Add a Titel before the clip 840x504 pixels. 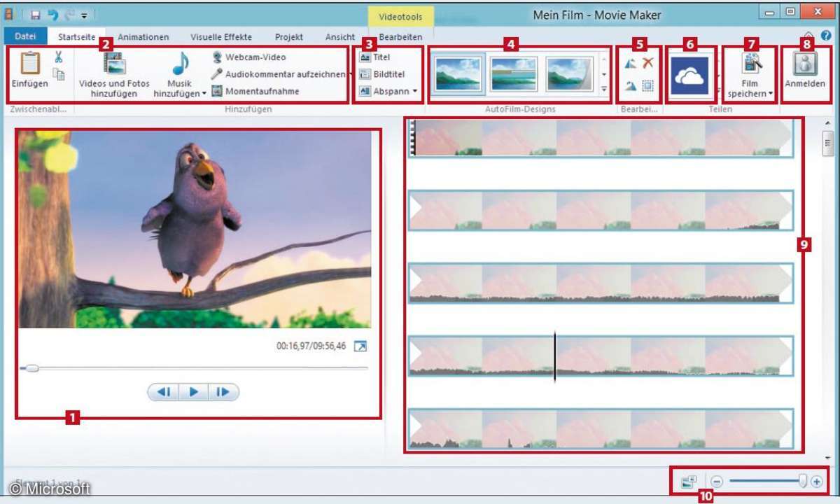(x=374, y=57)
